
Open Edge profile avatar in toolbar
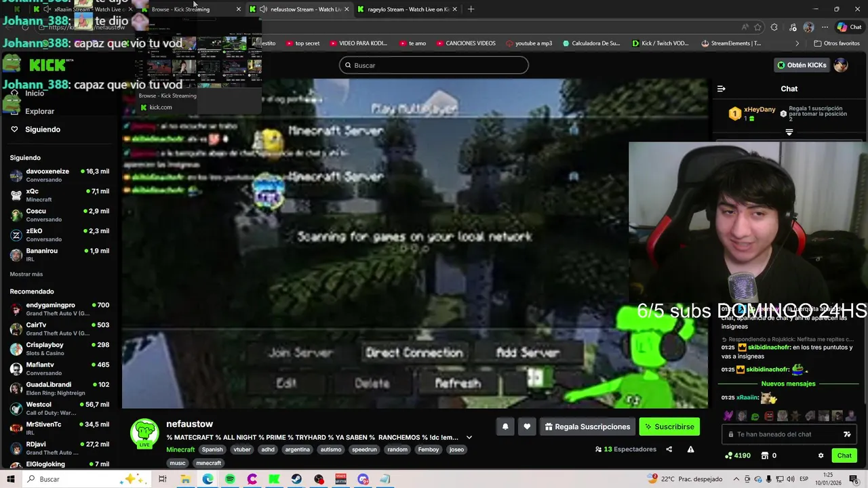click(x=808, y=27)
